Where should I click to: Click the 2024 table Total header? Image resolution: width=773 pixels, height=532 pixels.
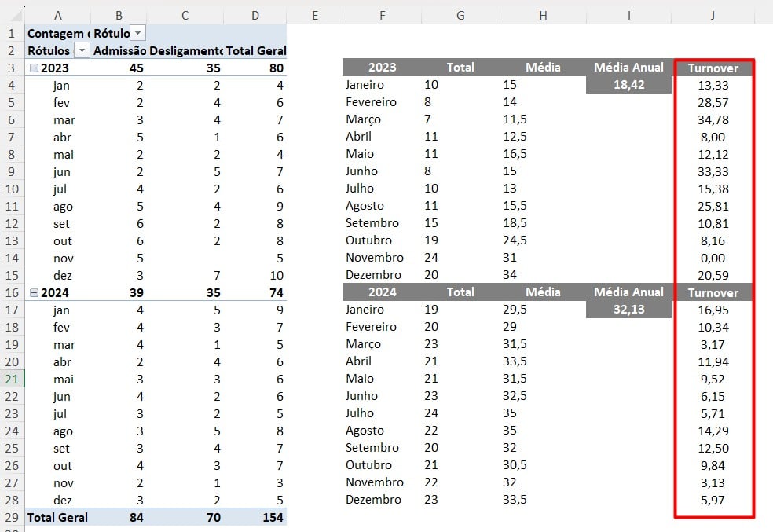pyautogui.click(x=460, y=292)
